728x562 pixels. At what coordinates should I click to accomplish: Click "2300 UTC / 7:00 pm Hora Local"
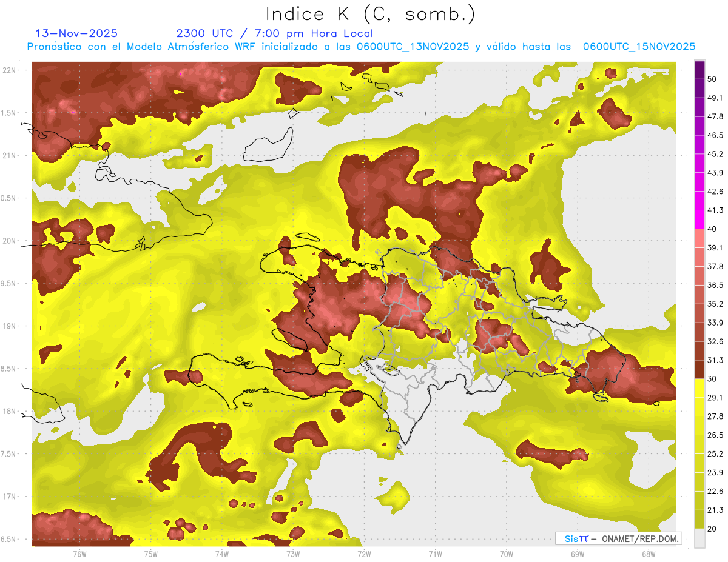[x=274, y=33]
